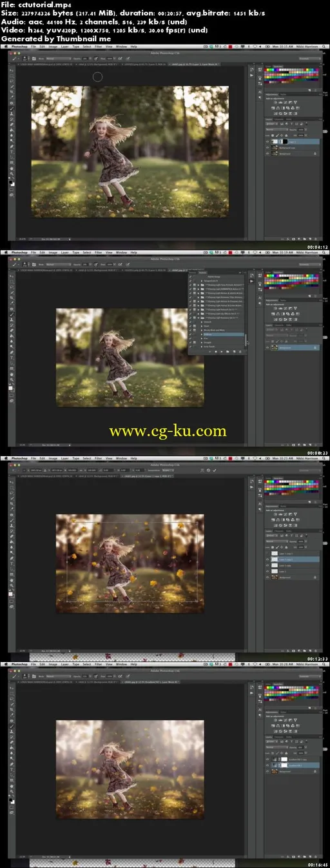Viewport: 330px width, 868px height.
Task: Create a new group in the 00:08:23 frame
Action: pyautogui.click(x=304, y=445)
